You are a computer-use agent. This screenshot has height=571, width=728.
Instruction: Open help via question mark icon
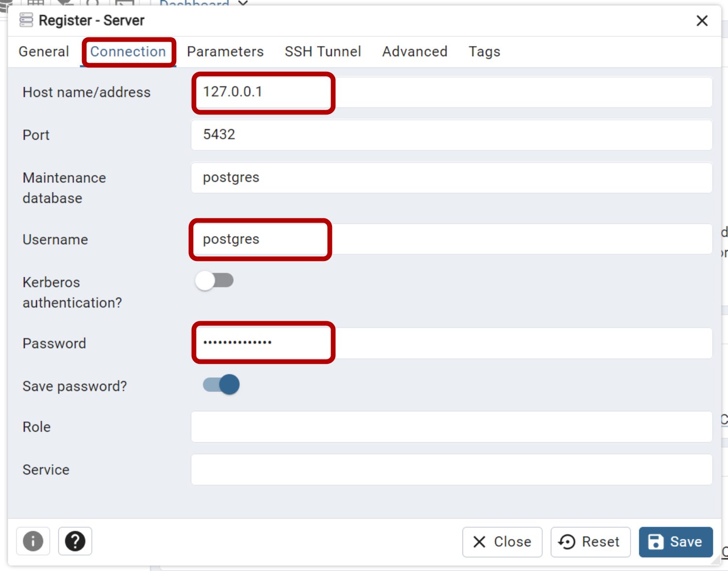[75, 541]
